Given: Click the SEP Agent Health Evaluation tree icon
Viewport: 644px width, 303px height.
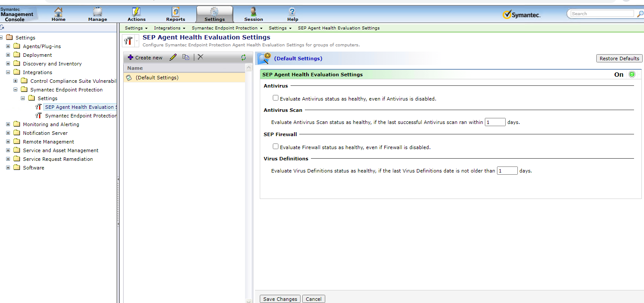Looking at the screenshot, I should [39, 107].
